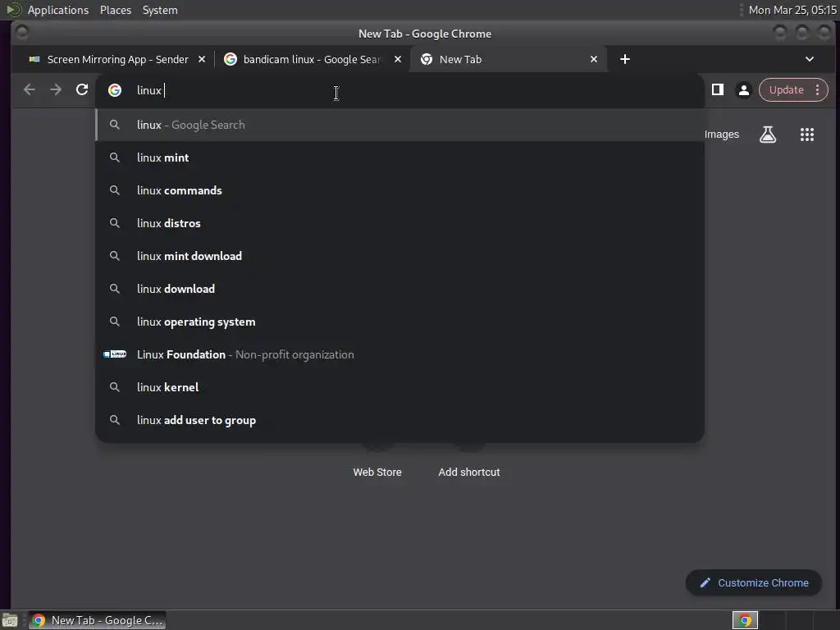Image resolution: width=840 pixels, height=630 pixels.
Task: Switch to Screen Mirroring App - Sender tab
Action: tap(117, 59)
